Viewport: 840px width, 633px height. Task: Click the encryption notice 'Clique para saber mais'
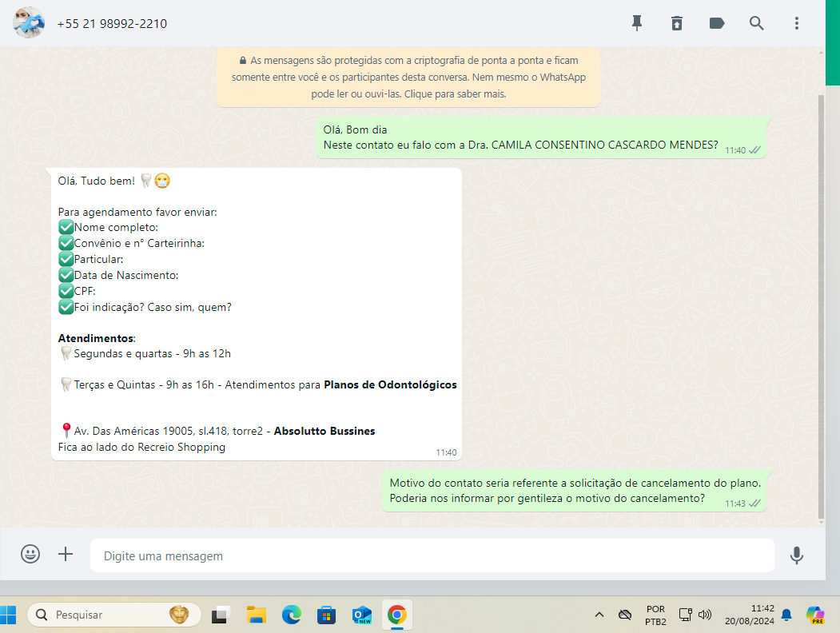[x=455, y=94]
